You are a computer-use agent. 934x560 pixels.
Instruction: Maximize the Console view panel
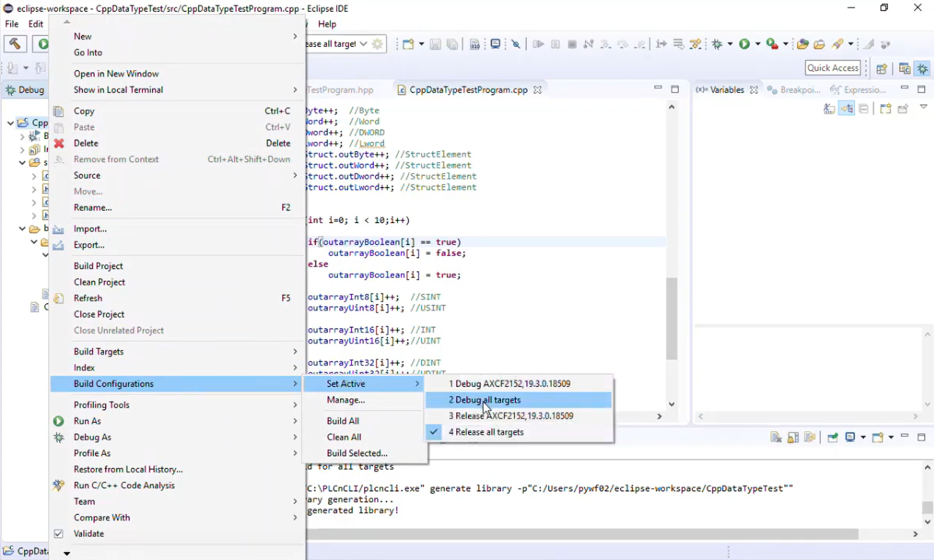[922, 437]
